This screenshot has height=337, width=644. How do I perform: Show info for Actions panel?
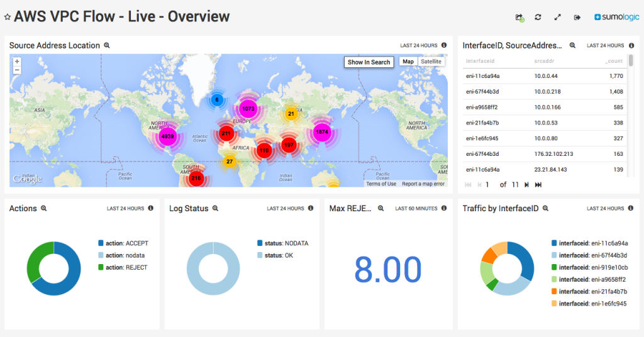tap(151, 208)
